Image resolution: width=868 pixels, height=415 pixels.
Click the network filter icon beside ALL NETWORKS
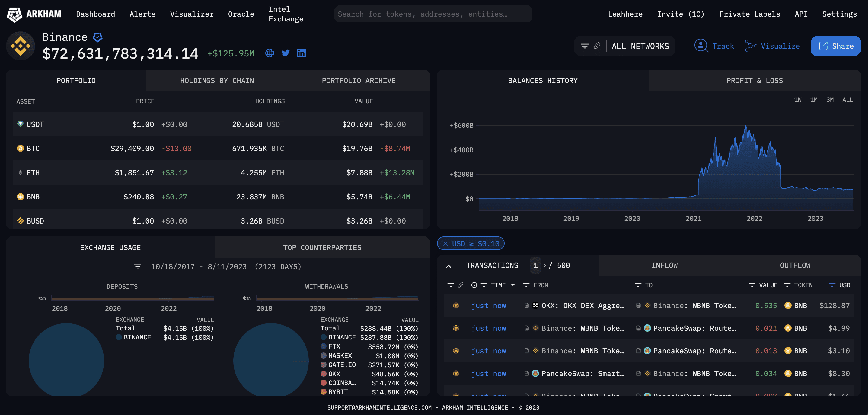click(585, 46)
